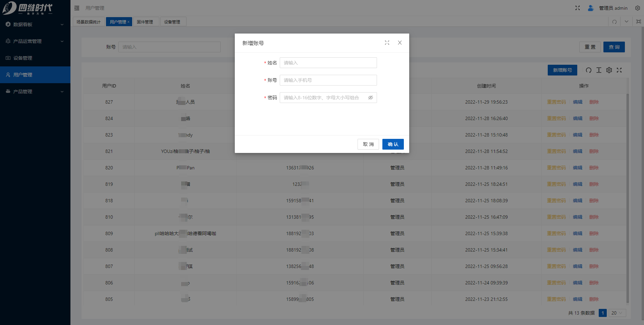
Task: Click the settings gear in top bar
Action: (637, 8)
